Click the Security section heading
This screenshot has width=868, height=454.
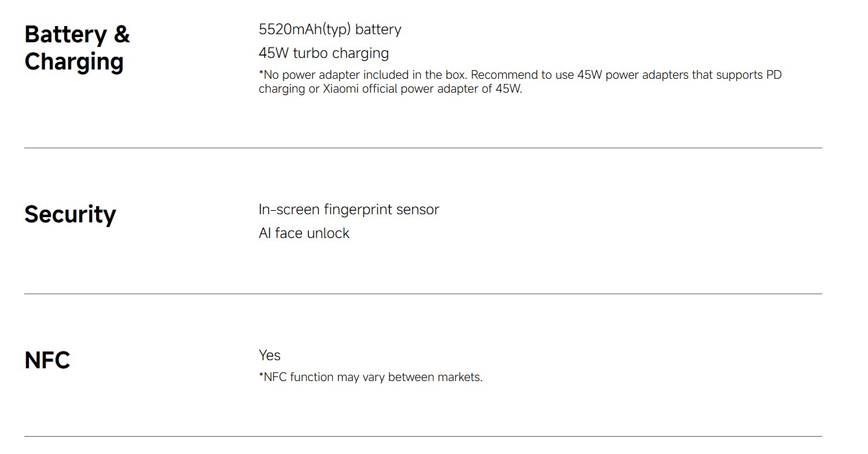(70, 214)
